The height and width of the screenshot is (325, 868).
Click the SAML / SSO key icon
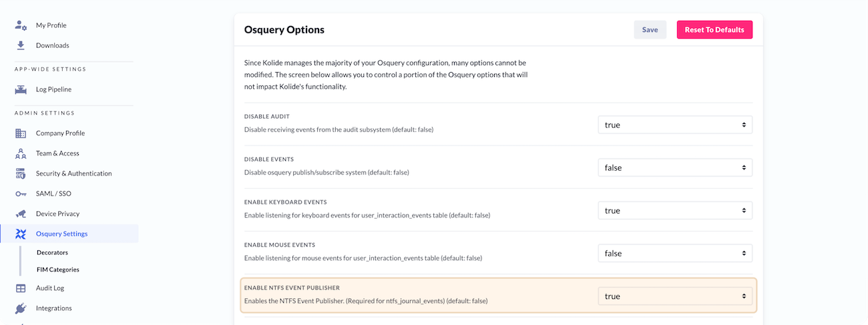click(x=21, y=194)
